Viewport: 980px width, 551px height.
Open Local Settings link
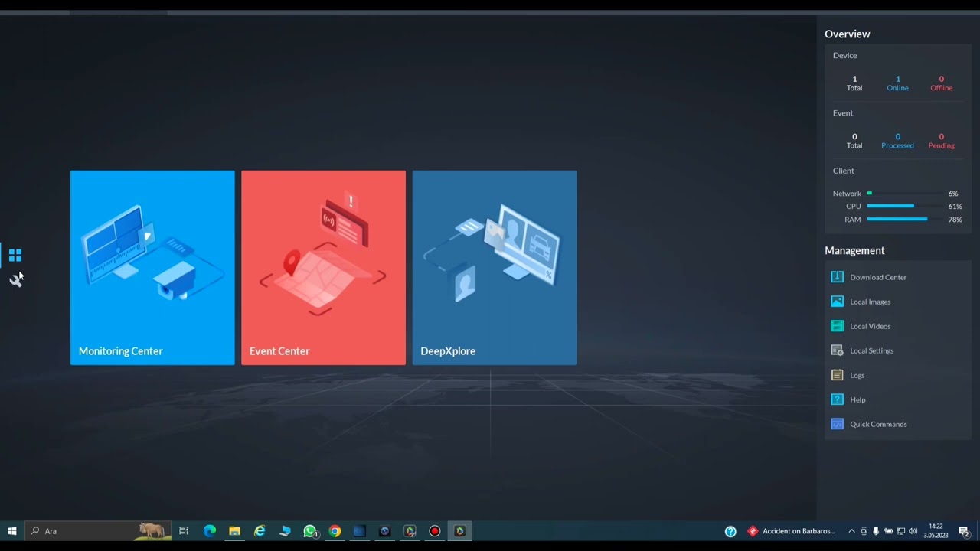[x=871, y=350]
